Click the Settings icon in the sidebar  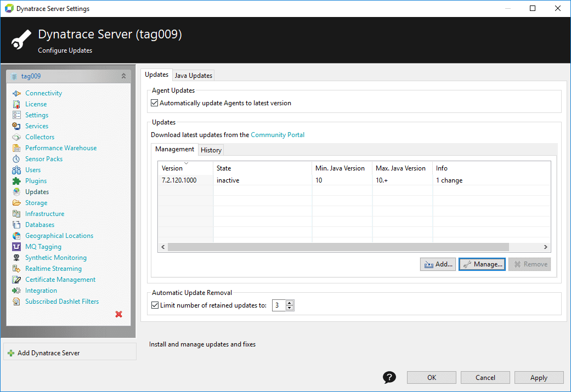pos(16,115)
